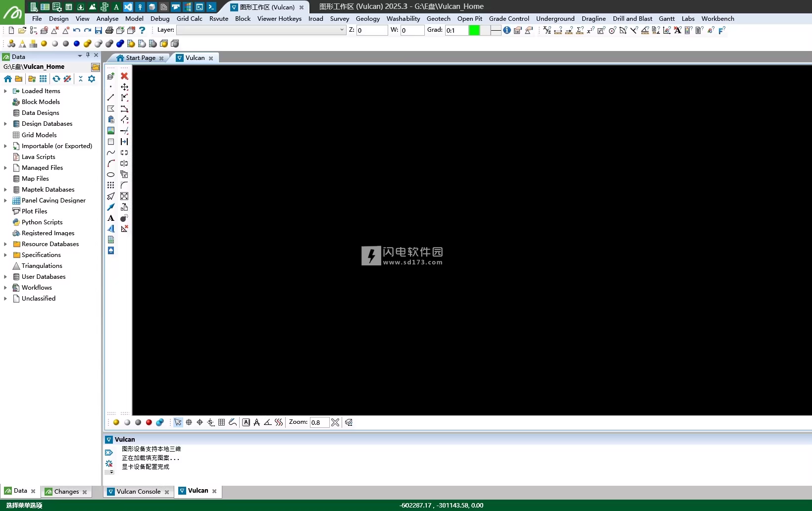
Task: Expand the Design Databases tree node
Action: [5, 124]
